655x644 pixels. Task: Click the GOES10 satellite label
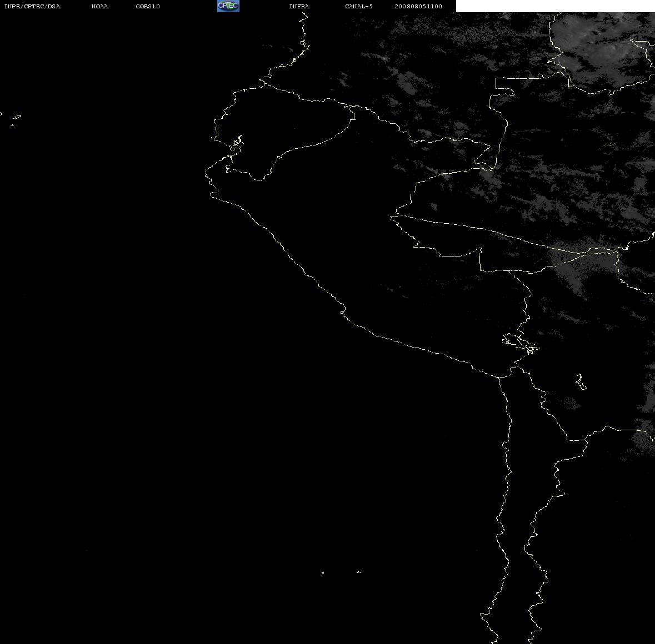click(x=147, y=6)
